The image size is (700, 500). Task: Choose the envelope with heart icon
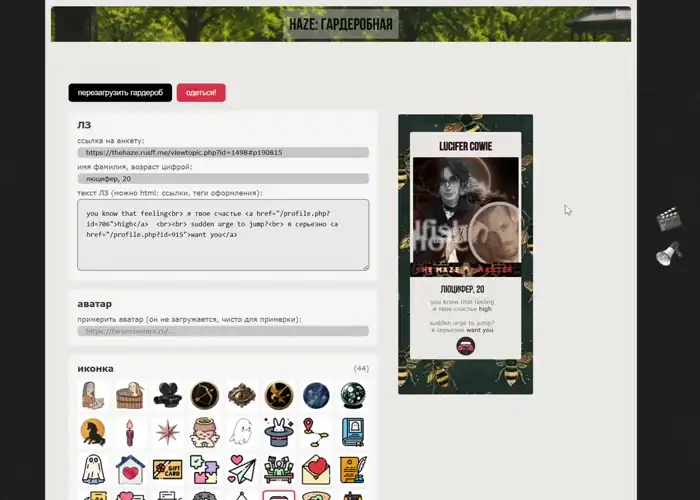(x=316, y=469)
